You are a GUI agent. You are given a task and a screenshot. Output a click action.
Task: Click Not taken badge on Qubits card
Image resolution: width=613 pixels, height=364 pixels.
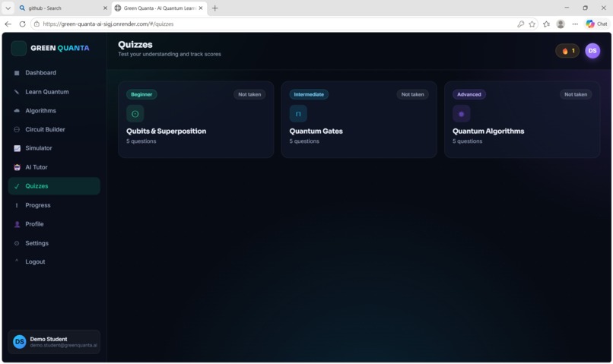point(249,94)
